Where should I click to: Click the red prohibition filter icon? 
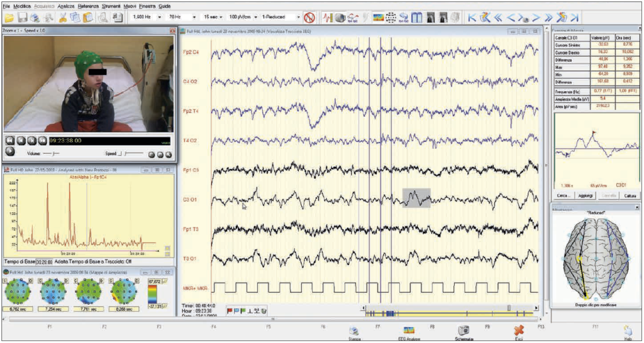click(309, 18)
